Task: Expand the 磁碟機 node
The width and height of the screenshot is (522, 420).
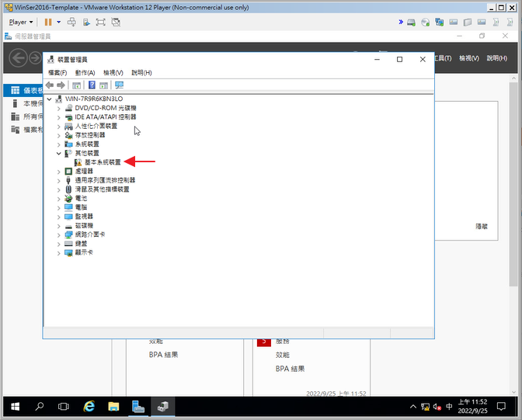Action: pos(58,226)
